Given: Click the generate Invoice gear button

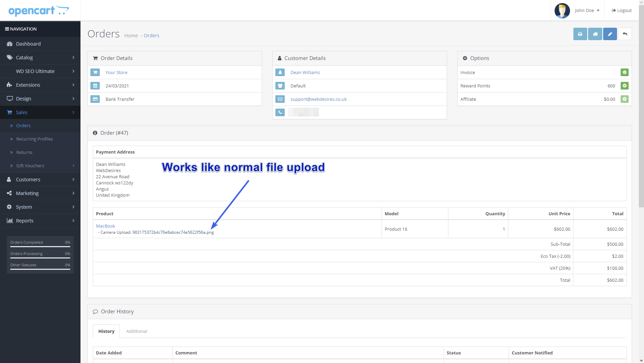Looking at the screenshot, I should coord(624,72).
